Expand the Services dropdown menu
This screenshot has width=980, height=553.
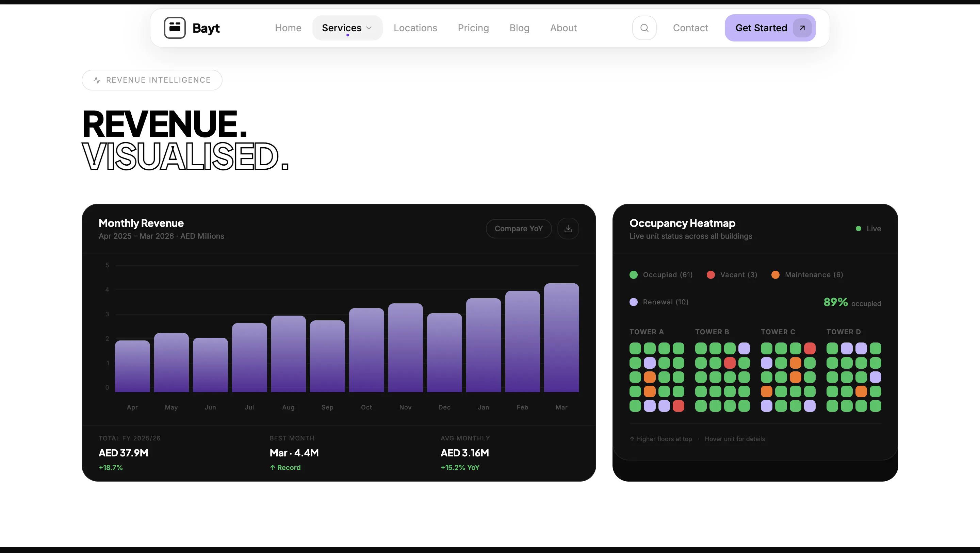pyautogui.click(x=342, y=28)
